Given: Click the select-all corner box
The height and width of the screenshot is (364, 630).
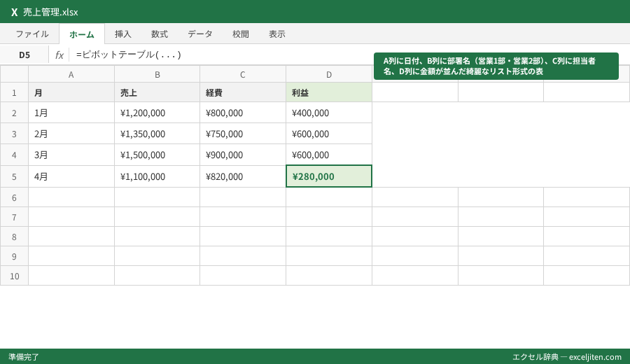Looking at the screenshot, I should [x=14, y=74].
